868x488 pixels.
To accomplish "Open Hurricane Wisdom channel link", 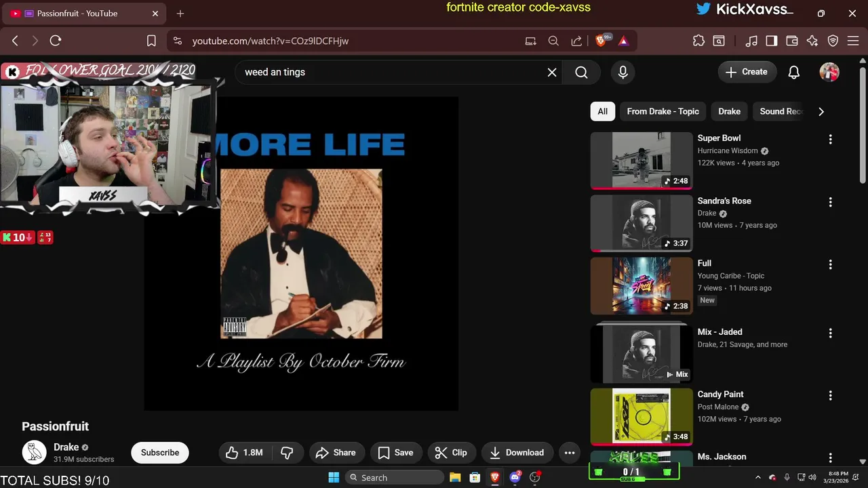I will [728, 150].
